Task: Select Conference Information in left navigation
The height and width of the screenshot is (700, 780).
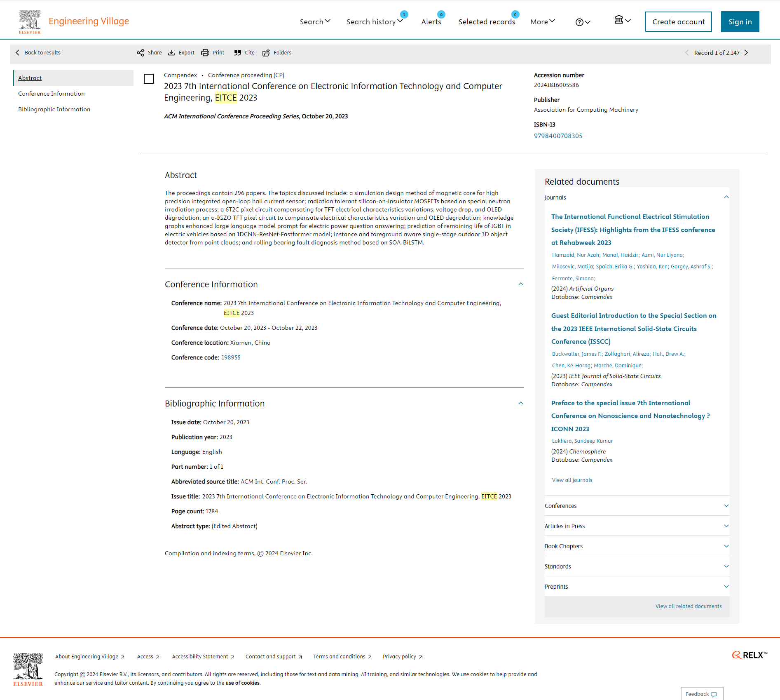Action: pyautogui.click(x=51, y=94)
